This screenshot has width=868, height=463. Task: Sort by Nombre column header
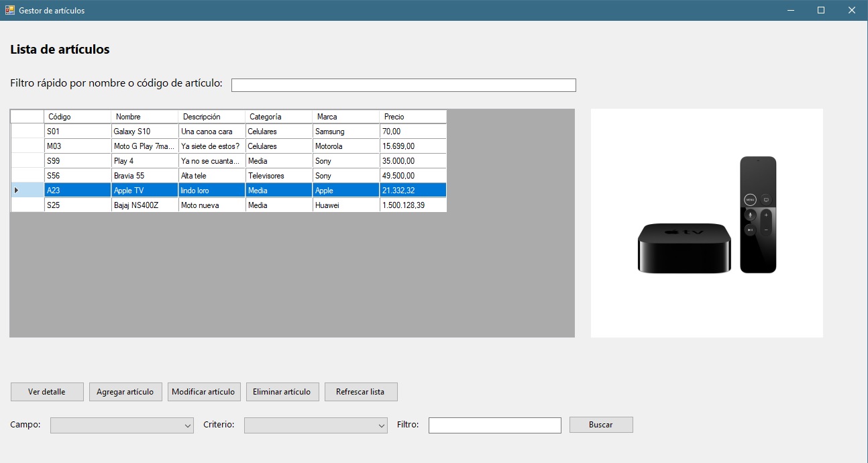pos(145,117)
